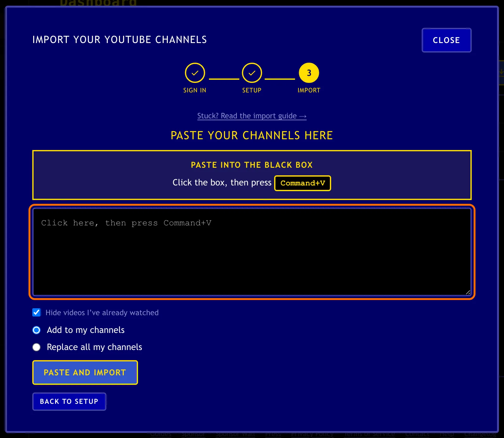Screen dimensions: 504x438
Task: Click the Sign In step checkmark circle
Action: (195, 73)
